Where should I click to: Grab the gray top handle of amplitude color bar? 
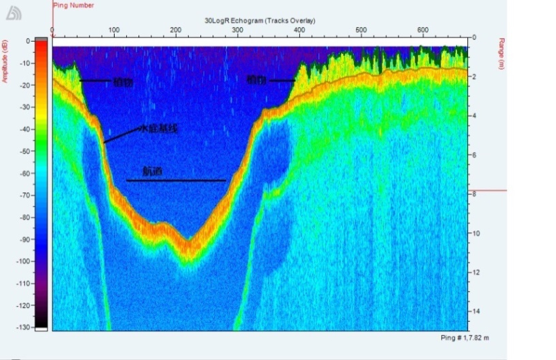pyautogui.click(x=41, y=39)
